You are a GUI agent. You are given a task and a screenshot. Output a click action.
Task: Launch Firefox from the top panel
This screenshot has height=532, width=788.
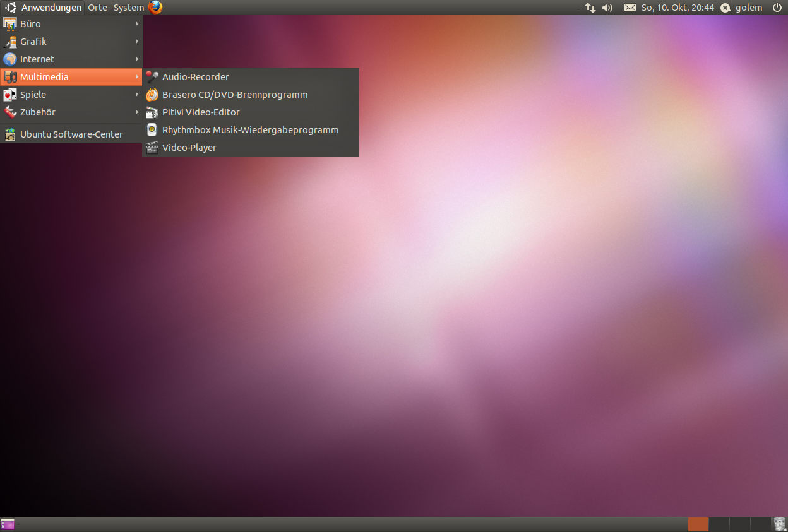coord(155,8)
